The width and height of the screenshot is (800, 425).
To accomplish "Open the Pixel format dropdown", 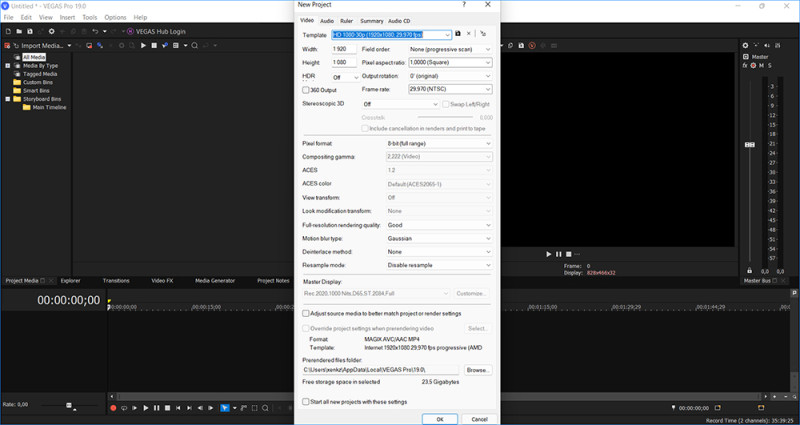I will click(x=439, y=144).
